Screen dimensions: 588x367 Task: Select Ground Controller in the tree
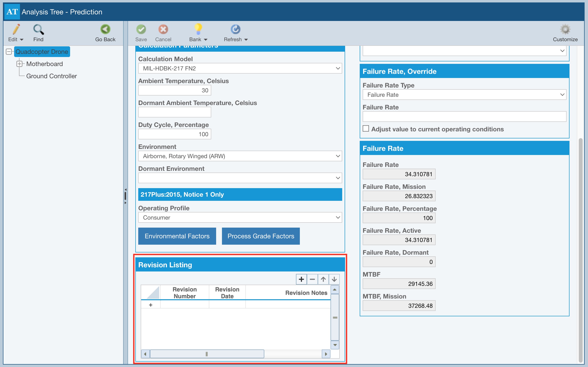tap(51, 76)
